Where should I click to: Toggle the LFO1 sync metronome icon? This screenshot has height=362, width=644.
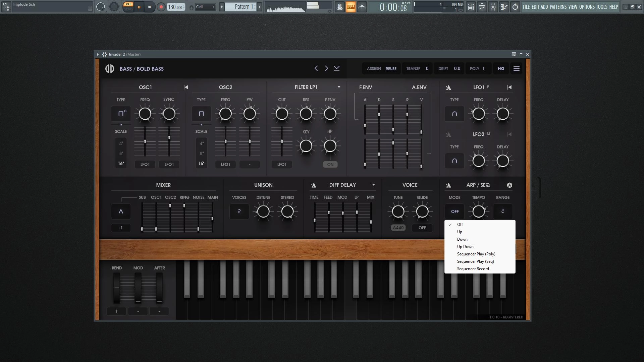click(x=448, y=87)
